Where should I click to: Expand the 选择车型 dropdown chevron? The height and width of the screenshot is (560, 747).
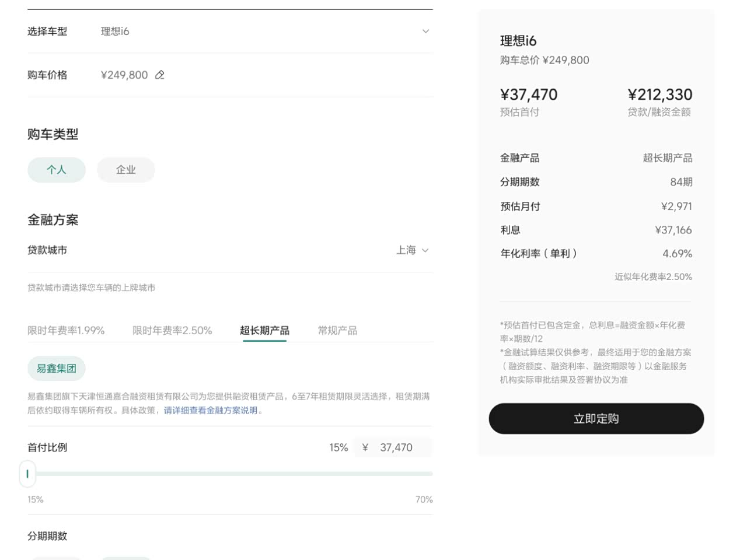point(425,32)
